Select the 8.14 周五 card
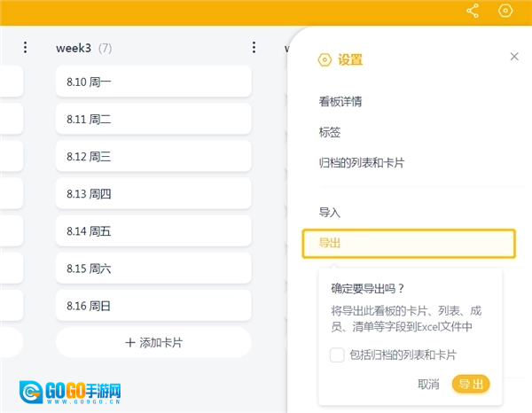Viewport: 532px width, 413px height. 153,231
